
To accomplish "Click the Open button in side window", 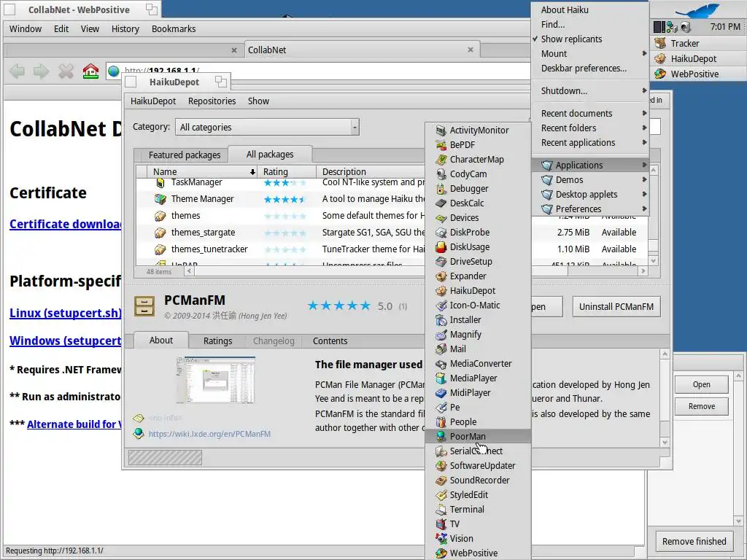I will pos(702,385).
